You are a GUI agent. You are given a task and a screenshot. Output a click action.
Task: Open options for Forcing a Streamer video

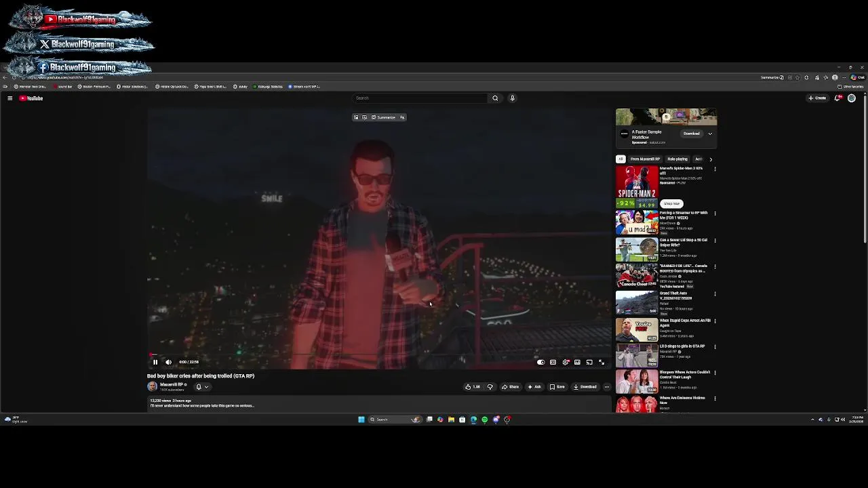715,214
